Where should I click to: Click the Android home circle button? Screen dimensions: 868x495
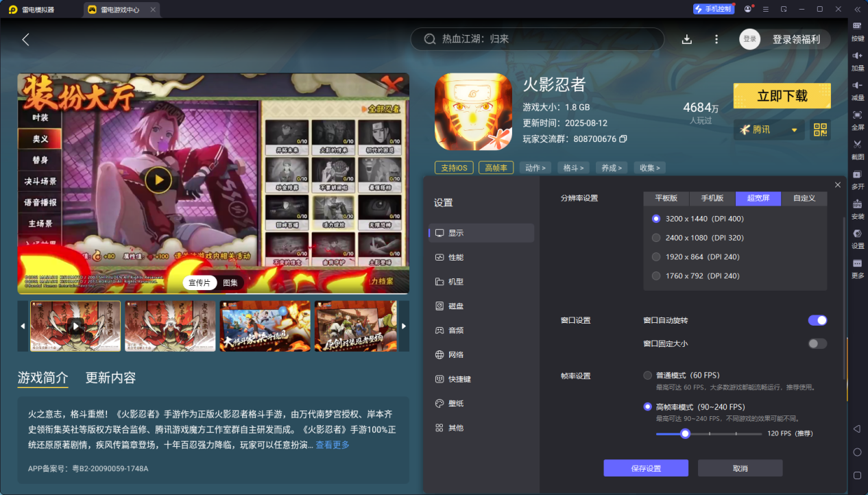click(x=857, y=452)
